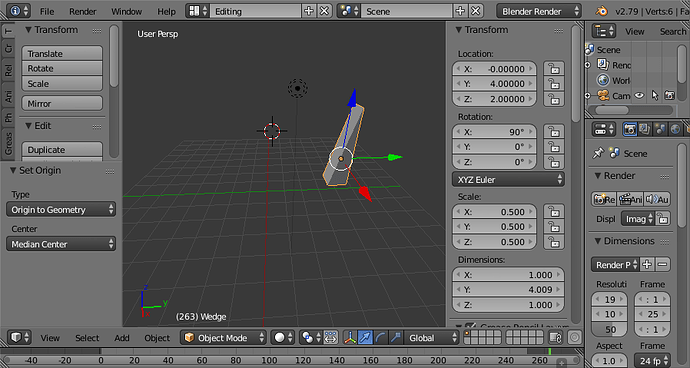This screenshot has height=368, width=690.
Task: Click the Ani render animation button
Action: [x=631, y=199]
